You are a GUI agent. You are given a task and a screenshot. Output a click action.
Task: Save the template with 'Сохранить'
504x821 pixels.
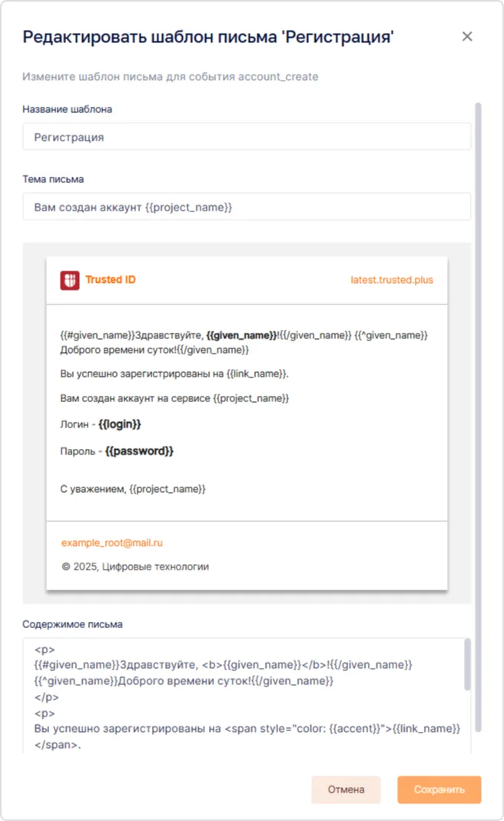click(x=439, y=789)
